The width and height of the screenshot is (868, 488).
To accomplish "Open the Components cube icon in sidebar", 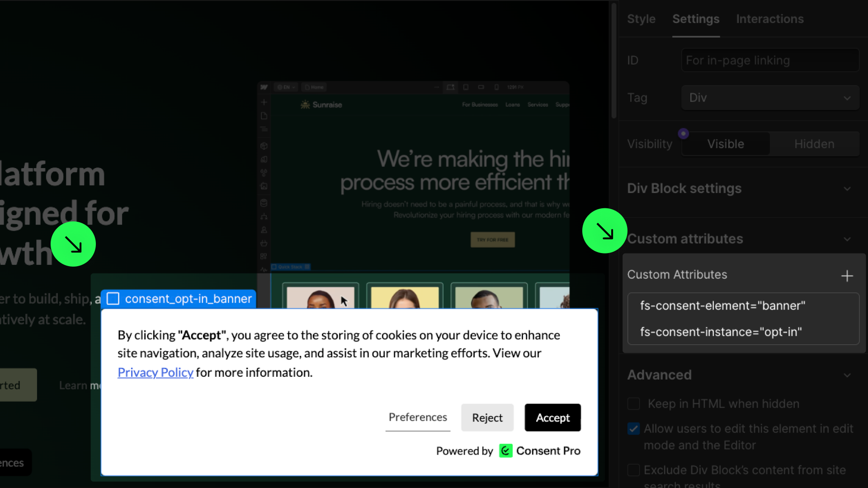I will [264, 146].
